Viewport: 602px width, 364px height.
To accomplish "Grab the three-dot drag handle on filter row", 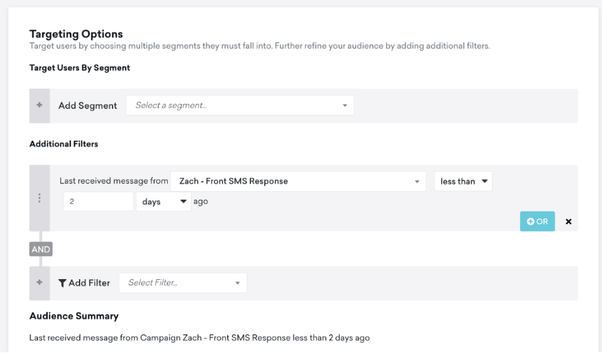I will (x=39, y=198).
